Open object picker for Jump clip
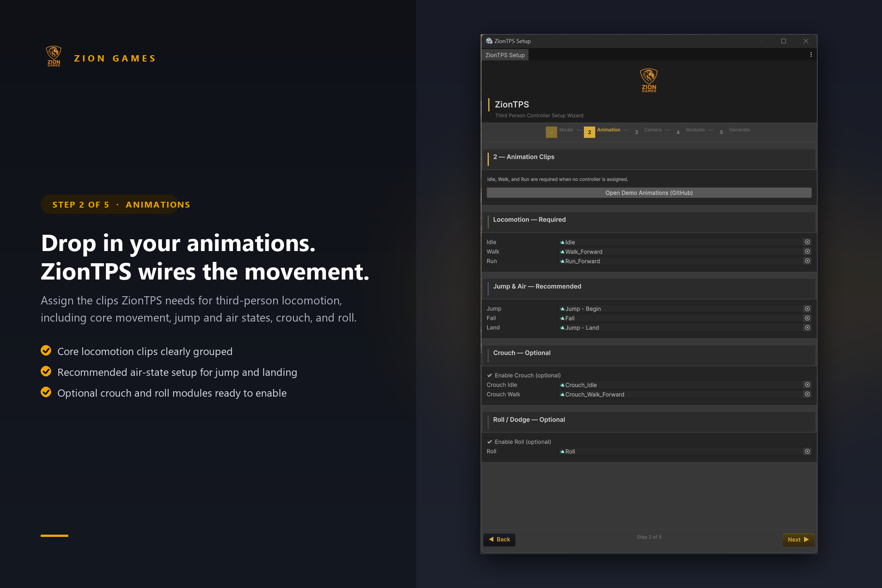 (x=807, y=308)
